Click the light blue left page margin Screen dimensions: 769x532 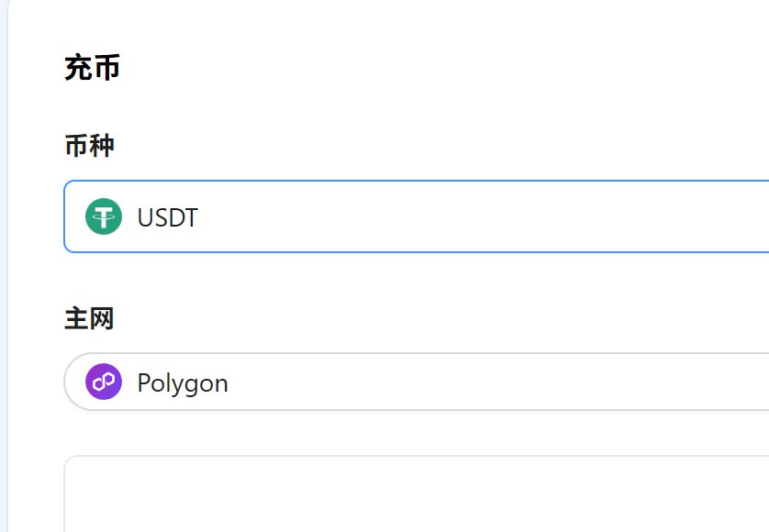click(x=4, y=275)
